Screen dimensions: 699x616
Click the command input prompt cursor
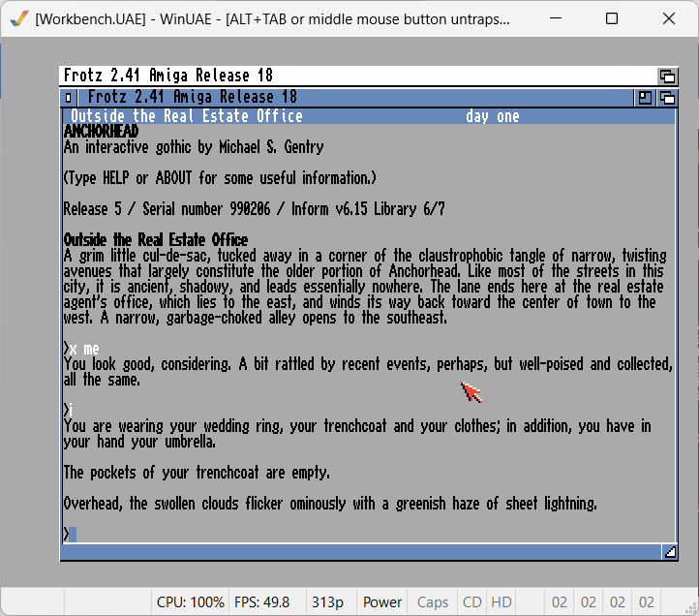73,534
